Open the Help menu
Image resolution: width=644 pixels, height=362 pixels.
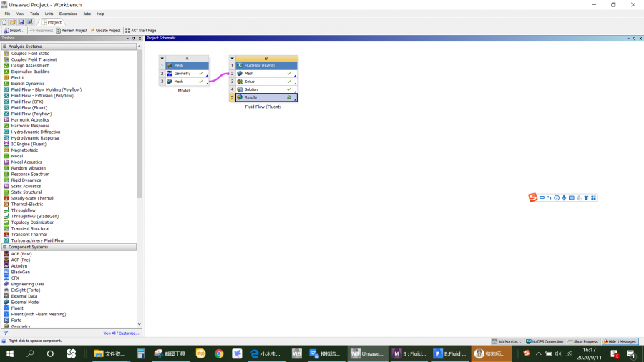pyautogui.click(x=101, y=14)
